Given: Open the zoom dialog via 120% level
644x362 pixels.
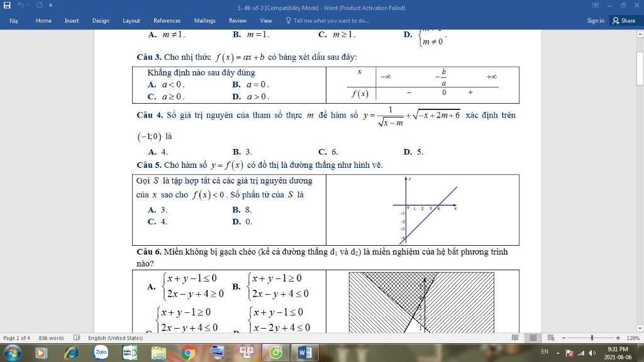Looking at the screenshot, I should click(x=633, y=337).
